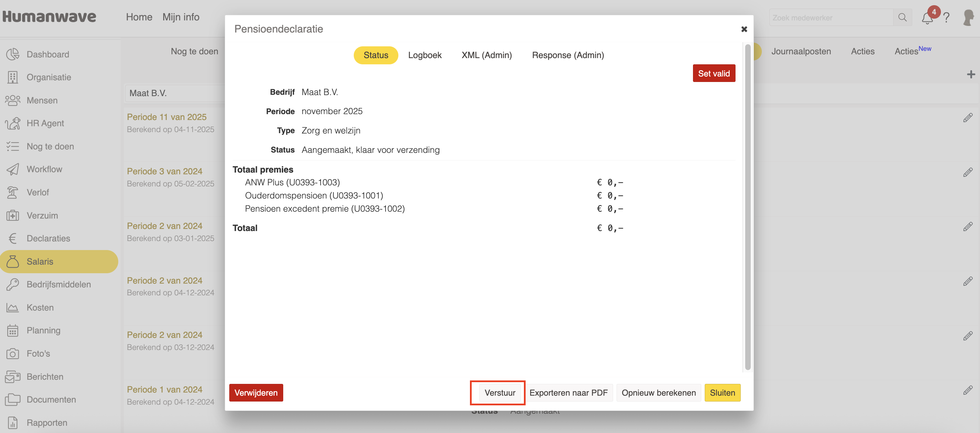
Task: Click the HR Agent sidebar icon
Action: pos(12,123)
